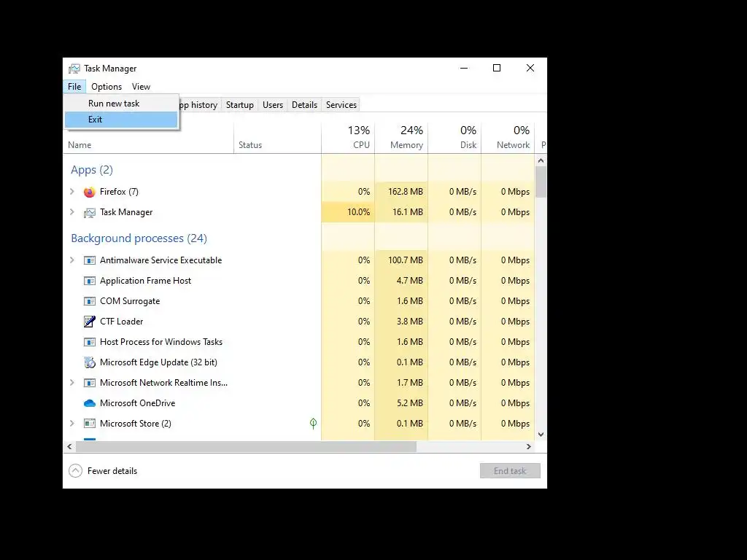
Task: Select the 100.7 MB Antimalware memory cell
Action: tap(401, 260)
